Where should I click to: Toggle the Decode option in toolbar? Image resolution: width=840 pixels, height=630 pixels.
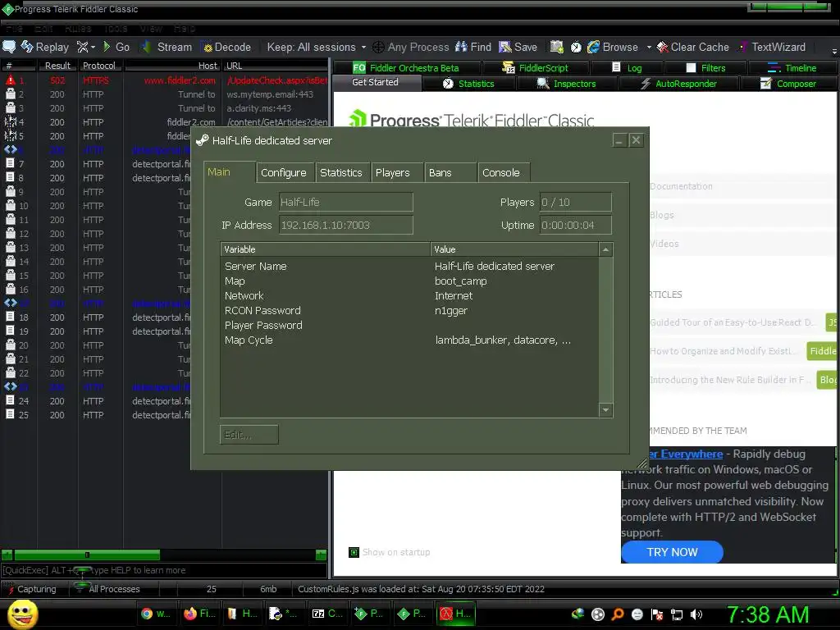[226, 47]
